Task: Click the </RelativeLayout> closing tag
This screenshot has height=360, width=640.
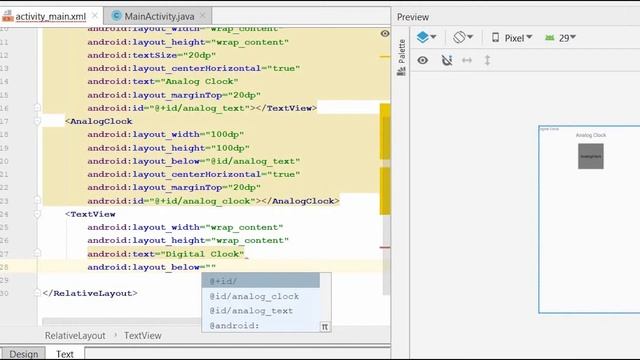Action: [90, 293]
